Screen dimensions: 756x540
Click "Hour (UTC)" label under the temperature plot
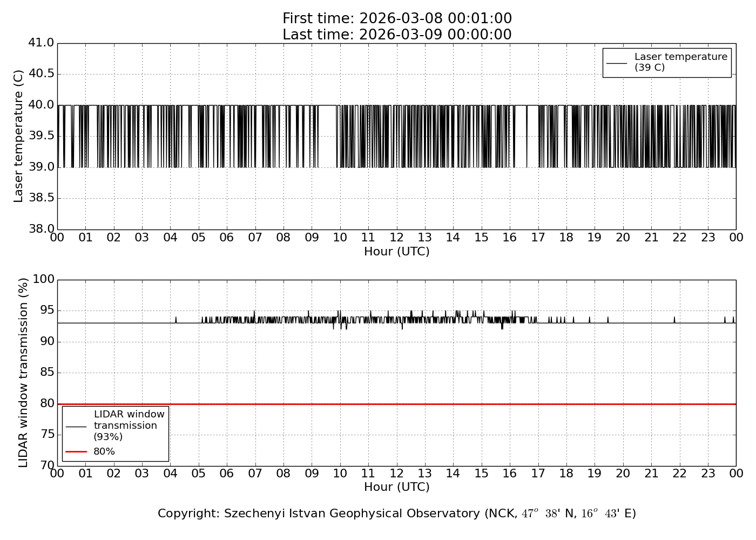pyautogui.click(x=397, y=252)
